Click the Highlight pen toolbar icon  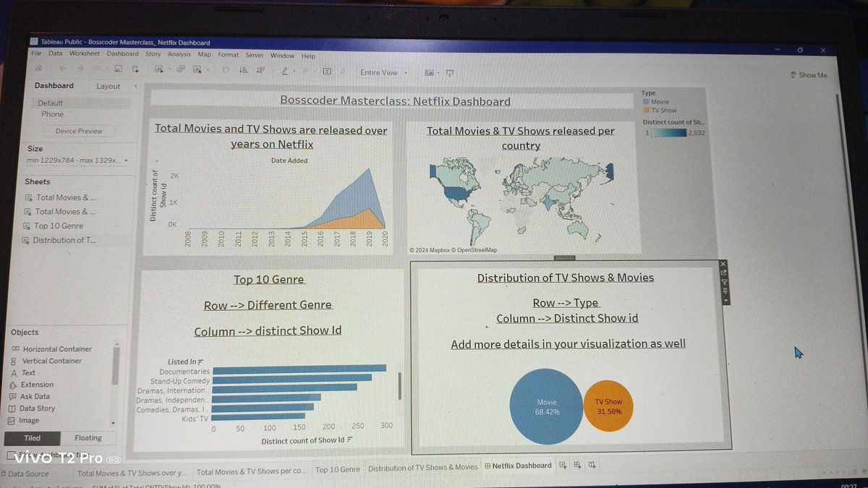click(x=284, y=71)
